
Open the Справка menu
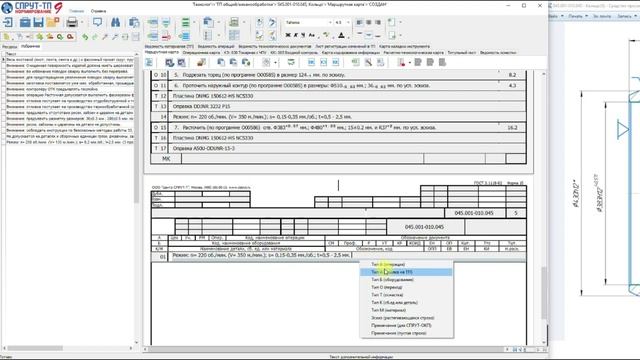tap(98, 11)
